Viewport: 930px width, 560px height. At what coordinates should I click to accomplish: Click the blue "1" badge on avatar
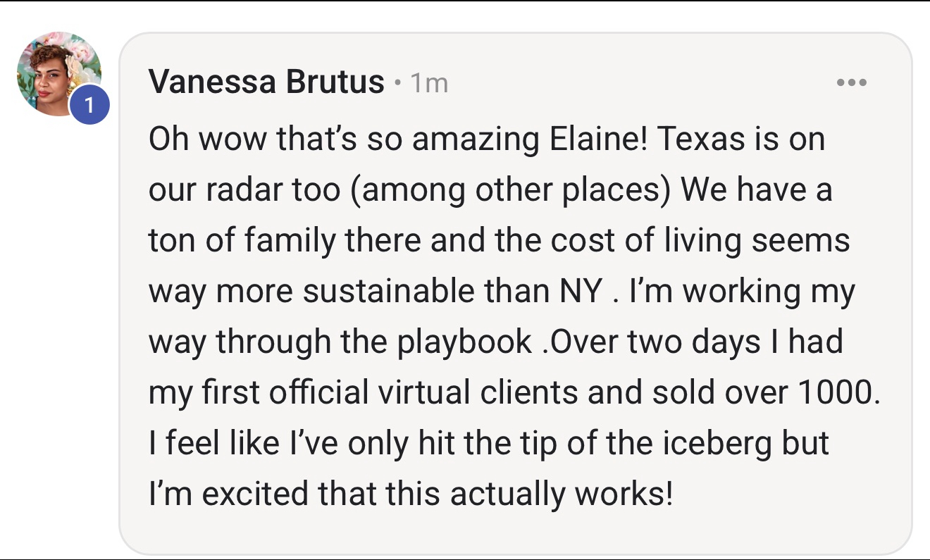[89, 104]
